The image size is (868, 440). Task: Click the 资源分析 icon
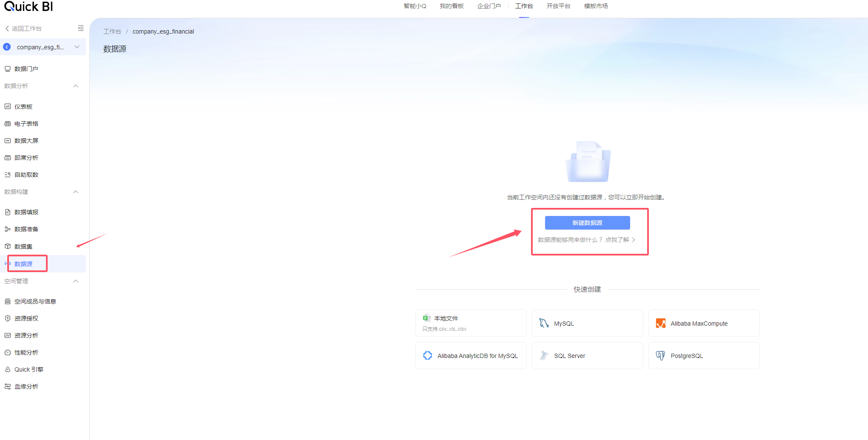(x=8, y=335)
